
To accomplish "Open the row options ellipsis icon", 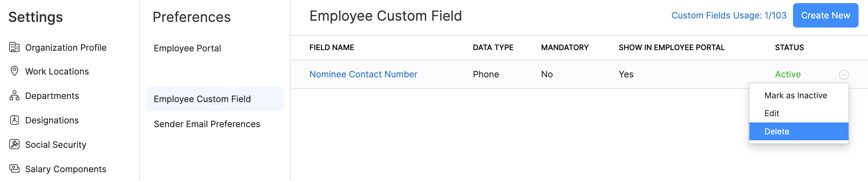I will pyautogui.click(x=844, y=75).
